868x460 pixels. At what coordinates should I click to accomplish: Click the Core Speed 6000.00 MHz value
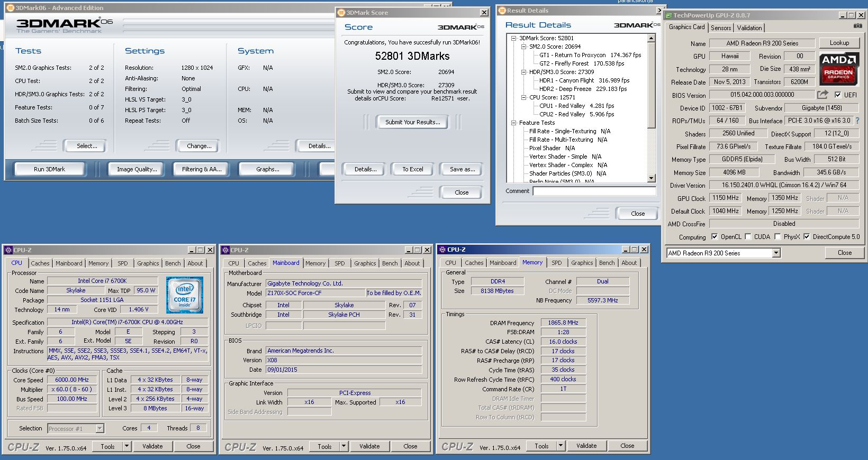pos(72,380)
